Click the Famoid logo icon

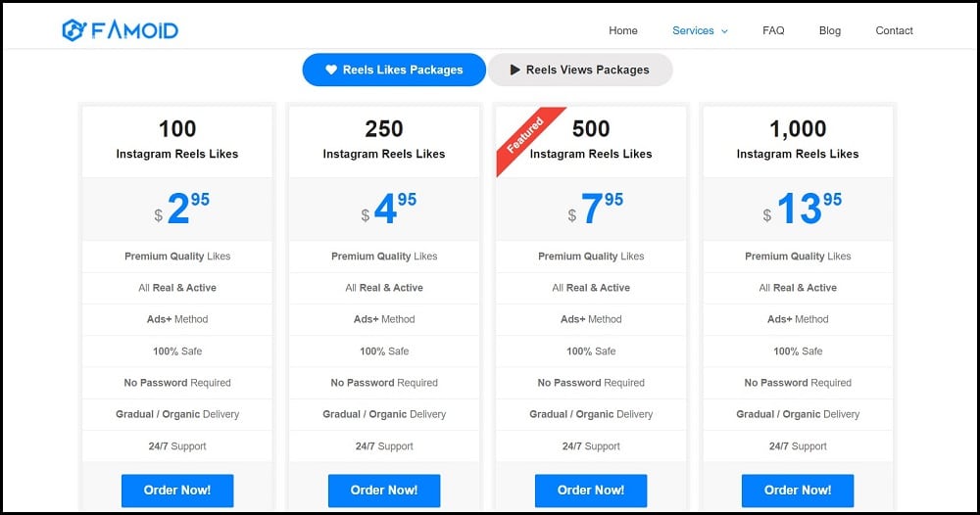[73, 30]
